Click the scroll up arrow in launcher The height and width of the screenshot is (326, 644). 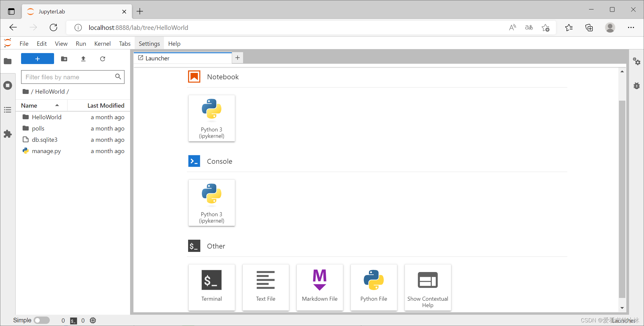pos(622,71)
